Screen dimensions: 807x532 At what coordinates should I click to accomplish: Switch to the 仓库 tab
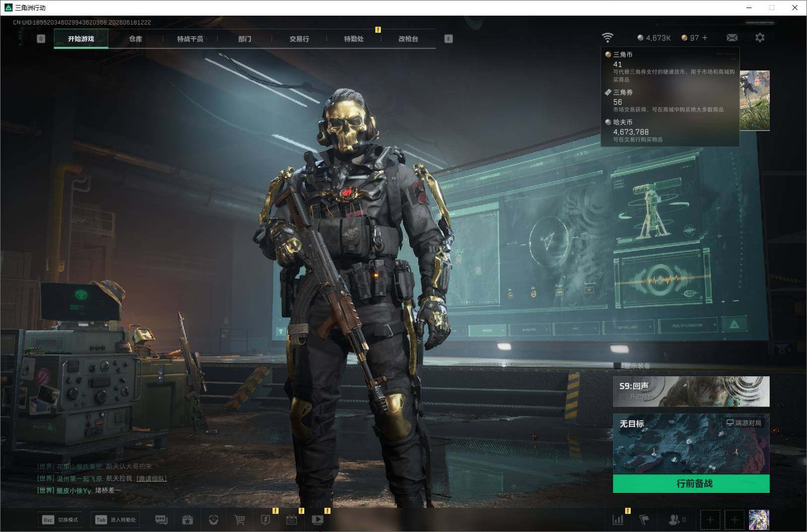[x=136, y=39]
